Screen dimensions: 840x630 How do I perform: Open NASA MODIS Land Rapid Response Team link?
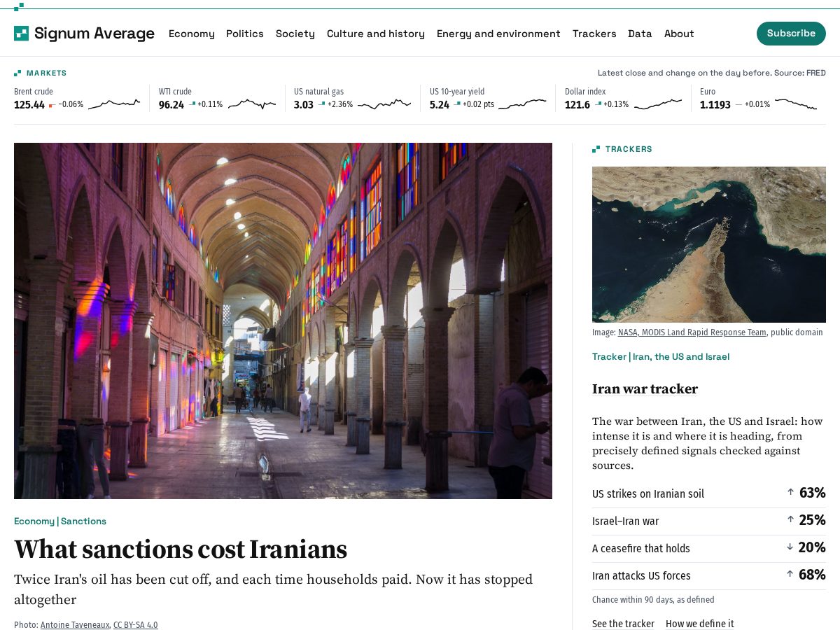click(692, 332)
